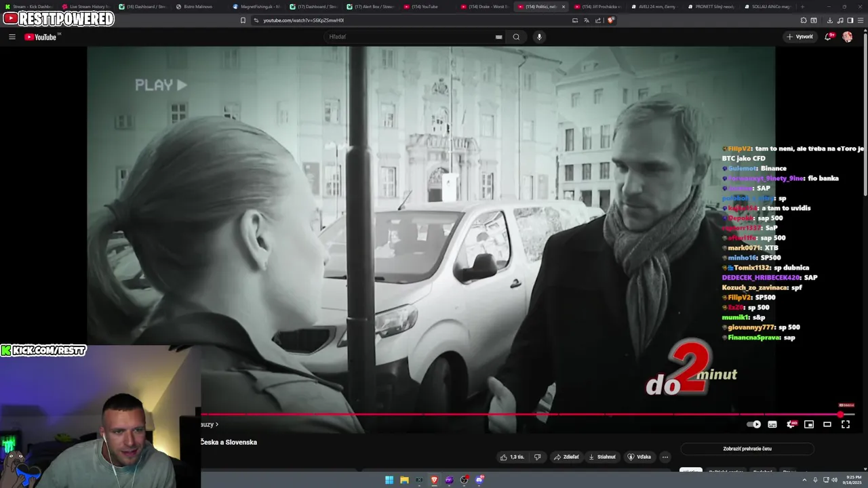Viewport: 868px width, 488px height.
Task: Download the video with Stiahnuť
Action: [x=602, y=457]
